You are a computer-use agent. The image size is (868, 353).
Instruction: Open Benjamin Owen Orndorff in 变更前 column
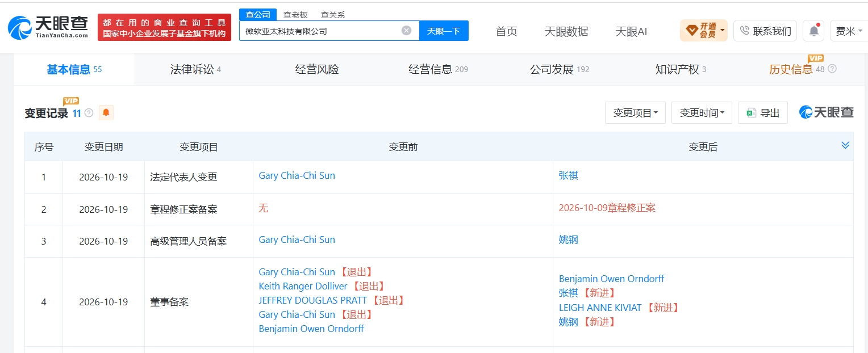311,329
